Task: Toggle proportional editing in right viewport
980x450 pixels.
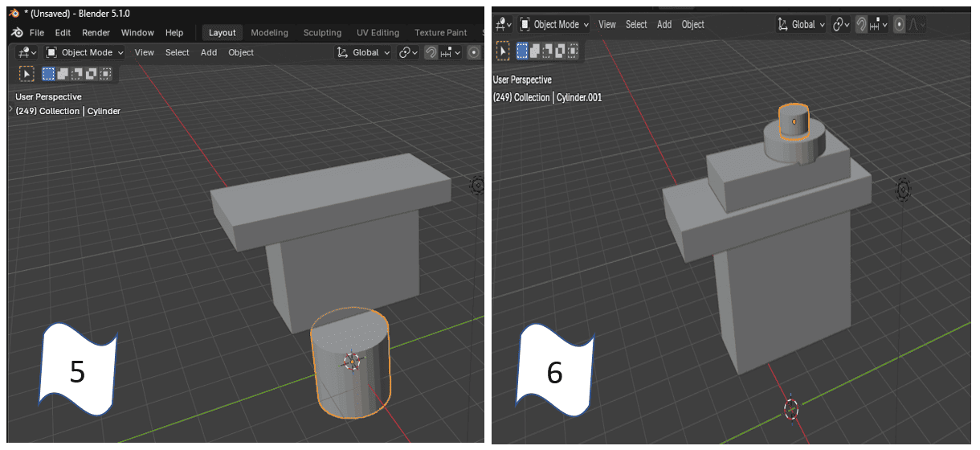Action: pos(899,24)
